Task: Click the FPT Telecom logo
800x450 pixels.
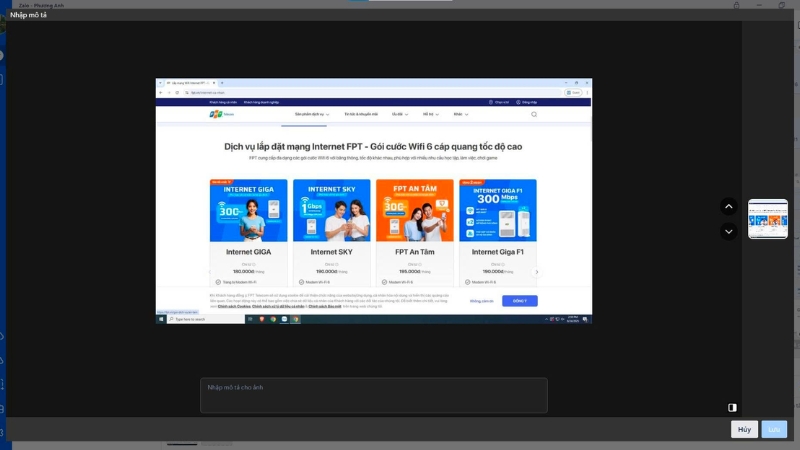Action: click(x=221, y=114)
